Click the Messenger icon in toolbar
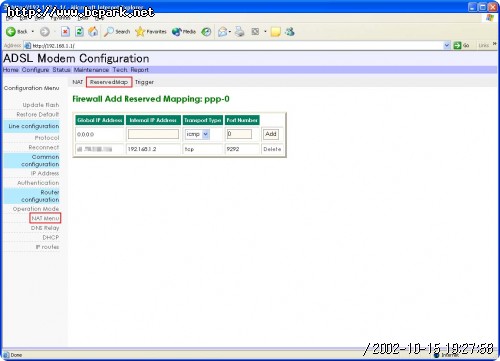 click(290, 32)
